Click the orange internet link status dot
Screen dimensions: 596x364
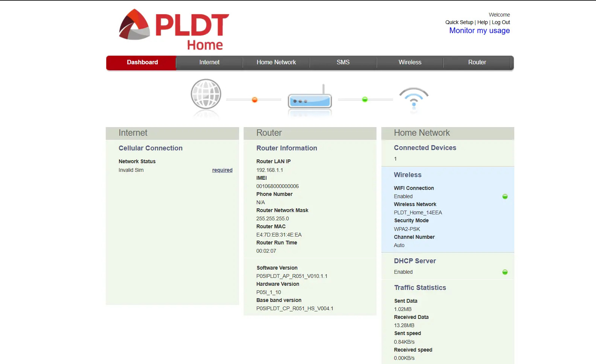pyautogui.click(x=255, y=100)
